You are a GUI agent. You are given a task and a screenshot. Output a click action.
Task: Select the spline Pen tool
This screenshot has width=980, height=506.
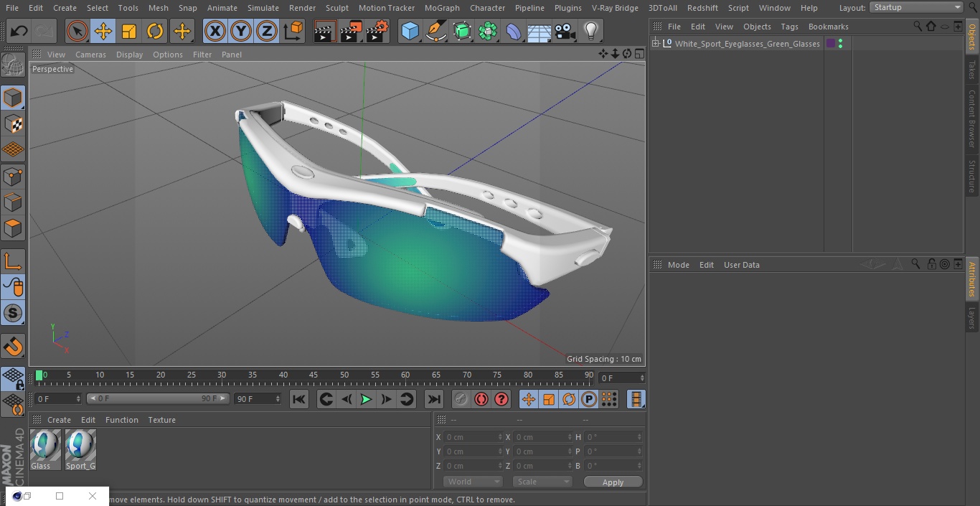(435, 32)
